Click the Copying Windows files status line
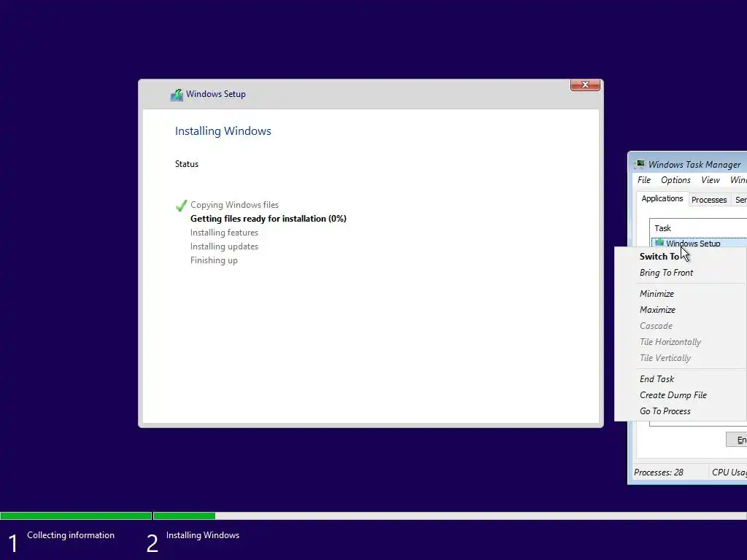This screenshot has width=747, height=560. [234, 205]
